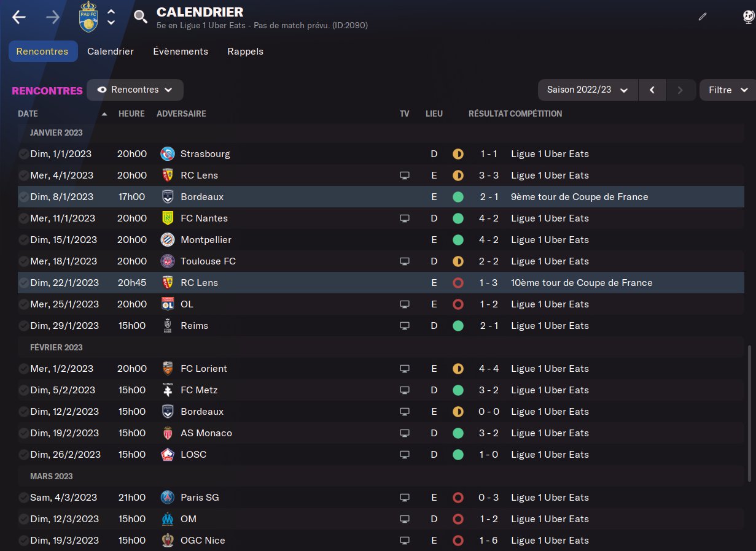
Task: Click the back navigation arrow
Action: point(19,17)
